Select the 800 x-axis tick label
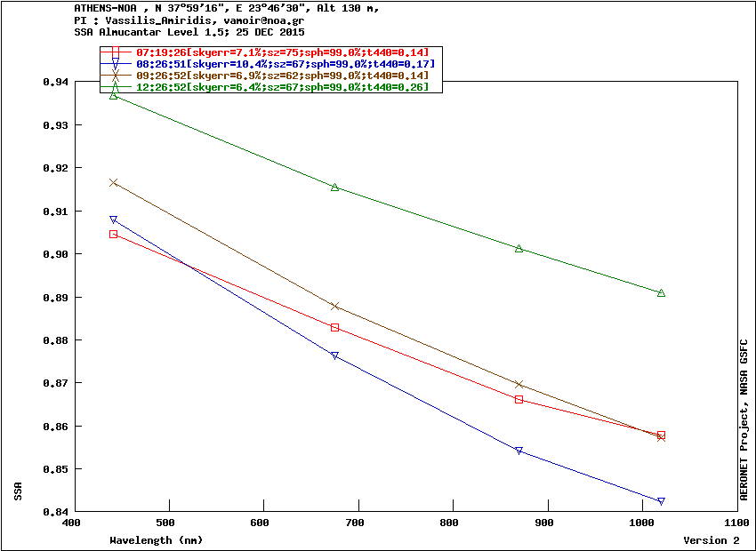The image size is (756, 551). tap(450, 523)
